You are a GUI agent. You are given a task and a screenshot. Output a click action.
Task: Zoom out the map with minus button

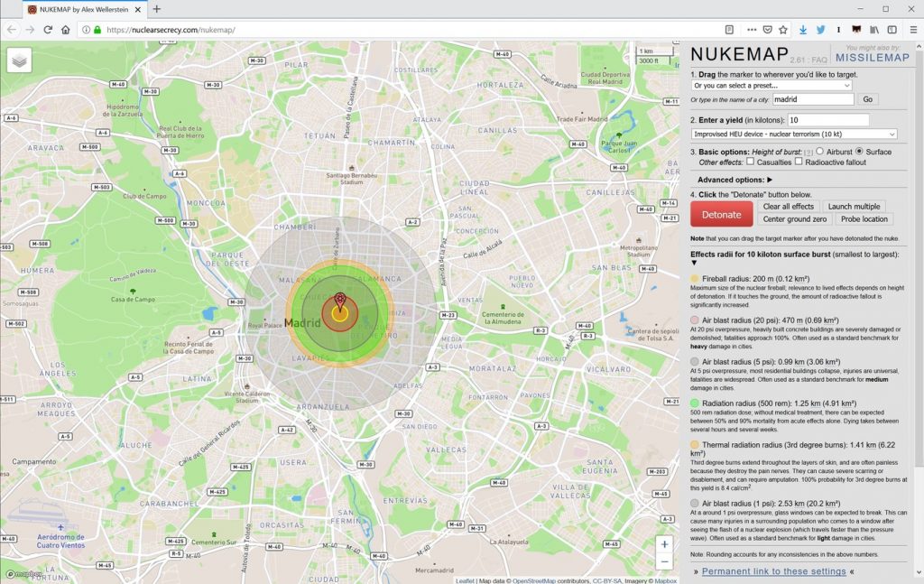pos(664,561)
